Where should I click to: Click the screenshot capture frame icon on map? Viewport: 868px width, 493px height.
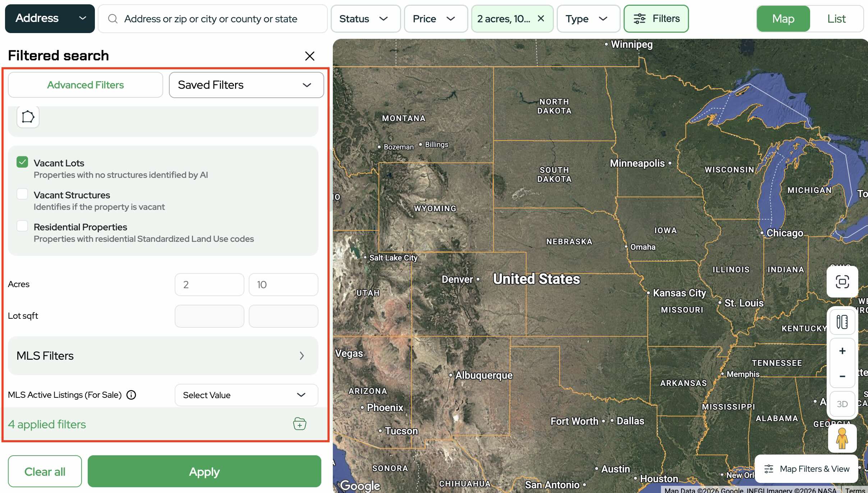[842, 282]
